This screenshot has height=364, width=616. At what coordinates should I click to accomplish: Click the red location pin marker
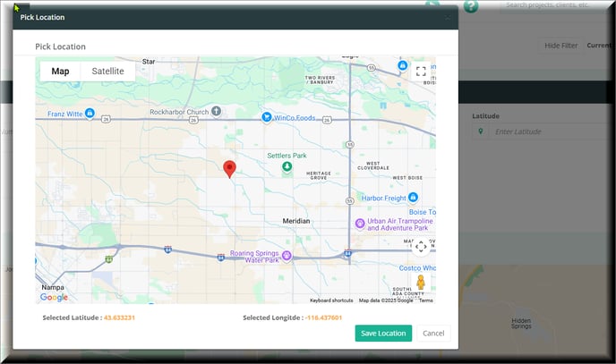pos(229,168)
